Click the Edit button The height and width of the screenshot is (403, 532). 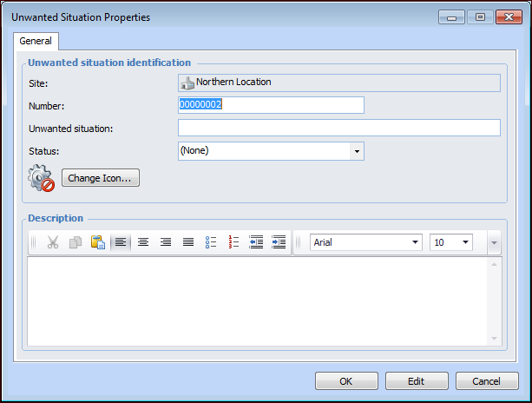pos(417,381)
